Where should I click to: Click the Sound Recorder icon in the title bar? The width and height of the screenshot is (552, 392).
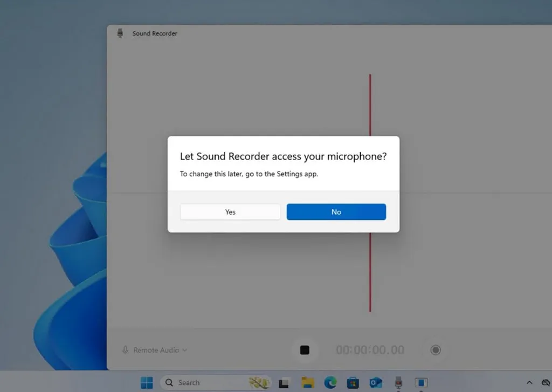[x=120, y=33]
